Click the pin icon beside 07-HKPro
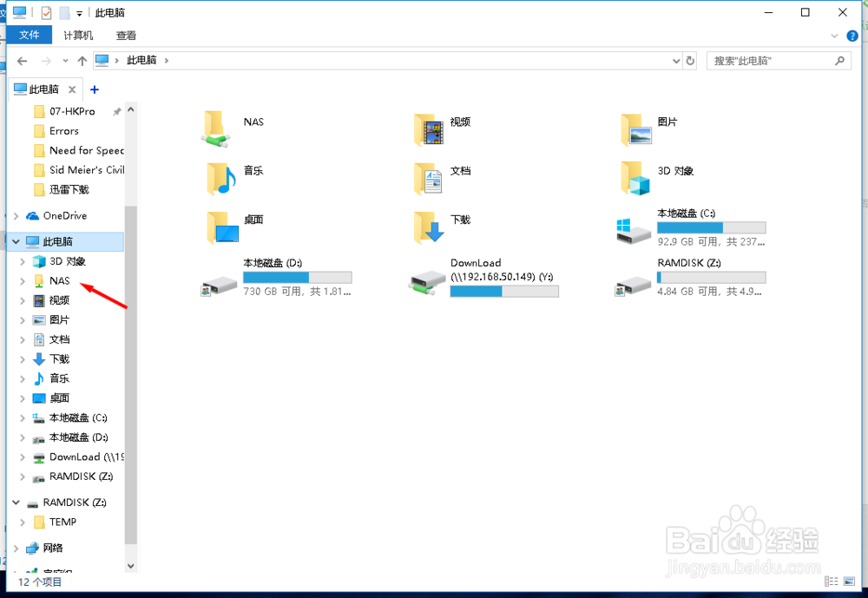 point(117,112)
